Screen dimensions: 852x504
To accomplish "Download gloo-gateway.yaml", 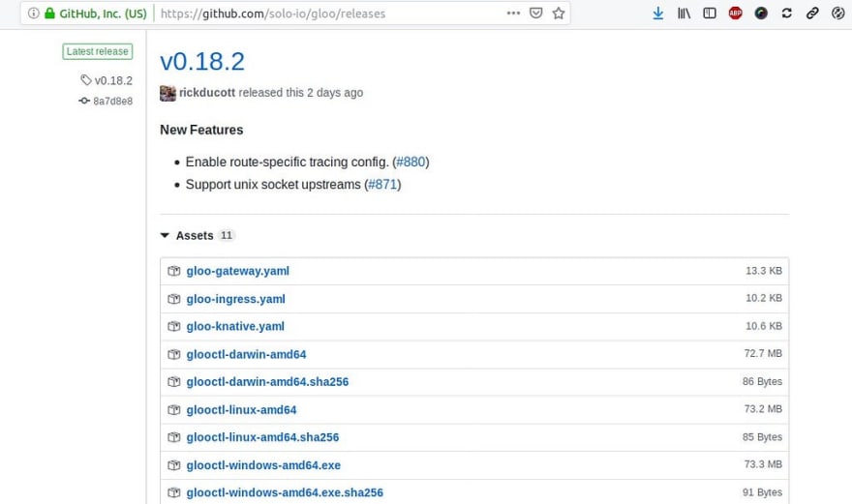I will pos(237,271).
